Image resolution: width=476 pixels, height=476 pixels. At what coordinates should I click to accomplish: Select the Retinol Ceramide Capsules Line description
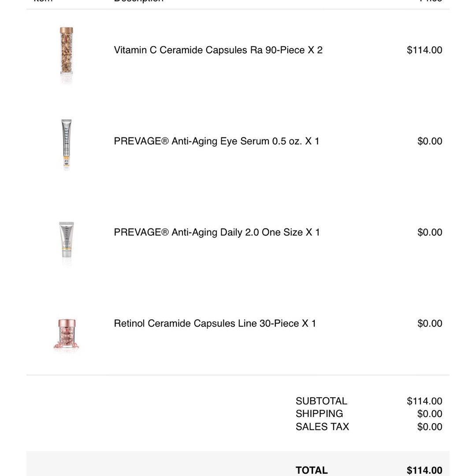[x=215, y=323]
